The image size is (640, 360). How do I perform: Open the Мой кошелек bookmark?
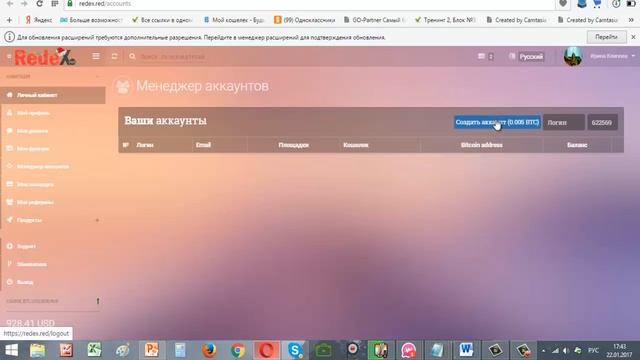(233, 20)
